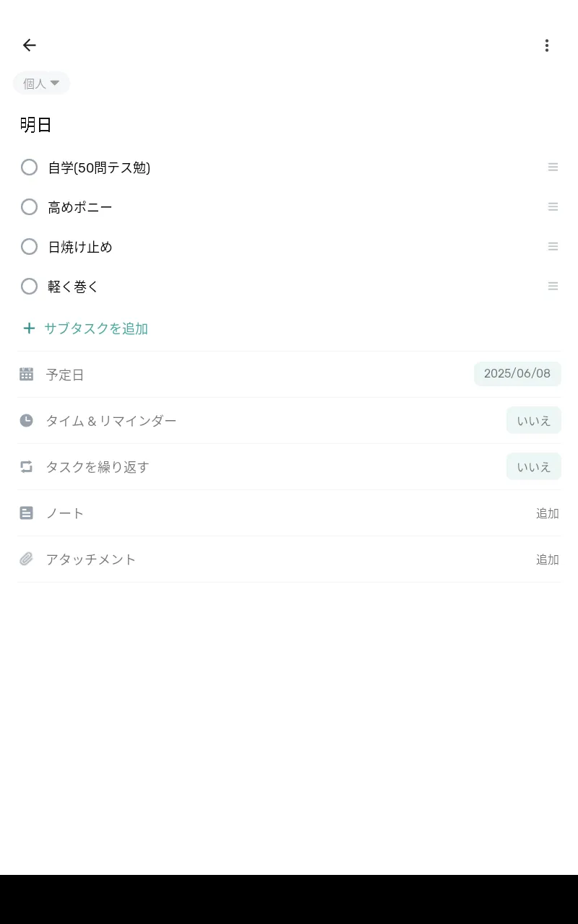Change the repeat task いいえ setting
578x924 pixels.
[533, 466]
